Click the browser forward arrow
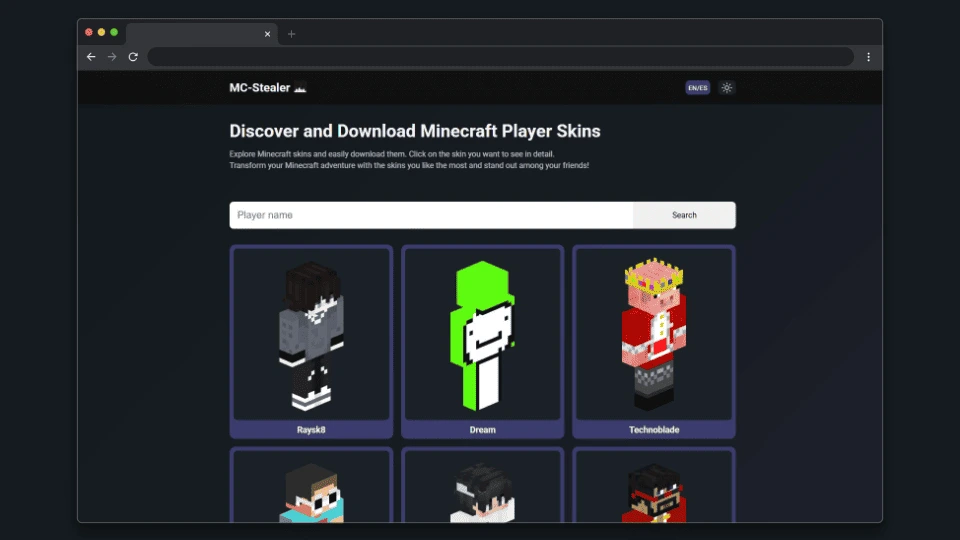Image resolution: width=960 pixels, height=540 pixels. pyautogui.click(x=112, y=57)
